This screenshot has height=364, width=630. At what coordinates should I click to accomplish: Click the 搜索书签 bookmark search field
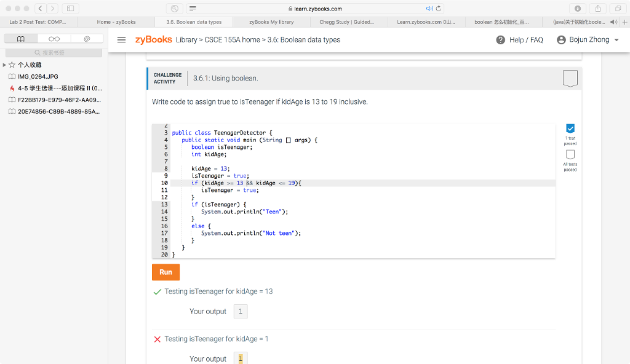click(x=54, y=52)
